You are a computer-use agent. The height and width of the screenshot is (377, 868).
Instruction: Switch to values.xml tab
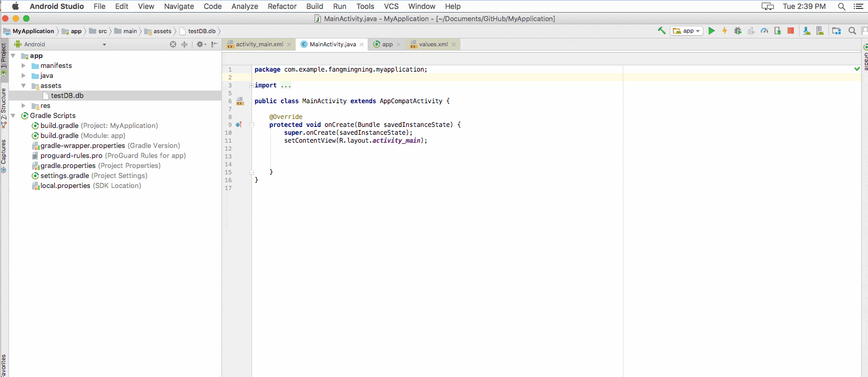coord(433,44)
